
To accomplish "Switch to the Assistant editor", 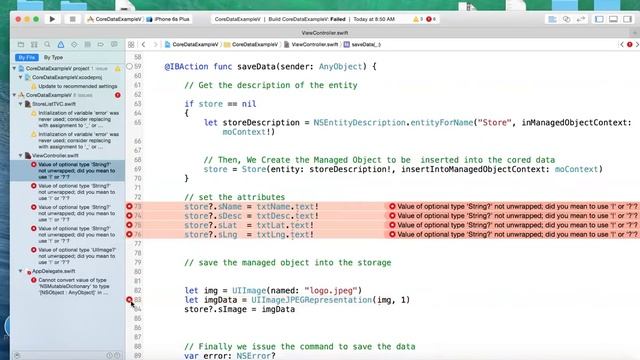I will (x=567, y=19).
